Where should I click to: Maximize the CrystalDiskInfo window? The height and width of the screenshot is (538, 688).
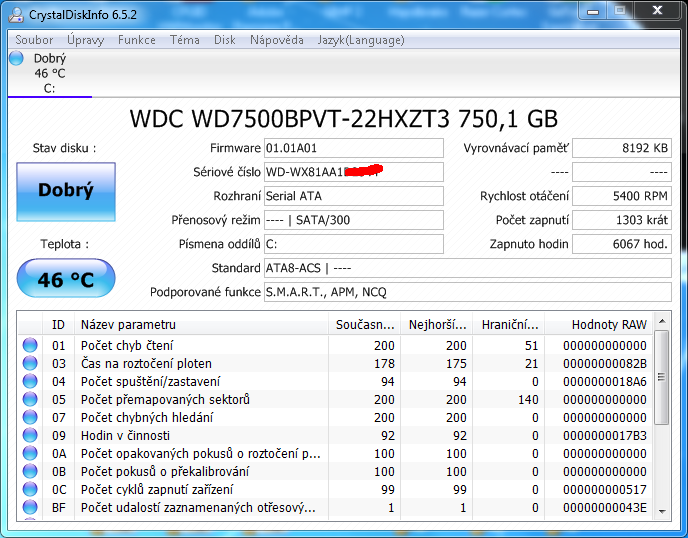click(620, 11)
